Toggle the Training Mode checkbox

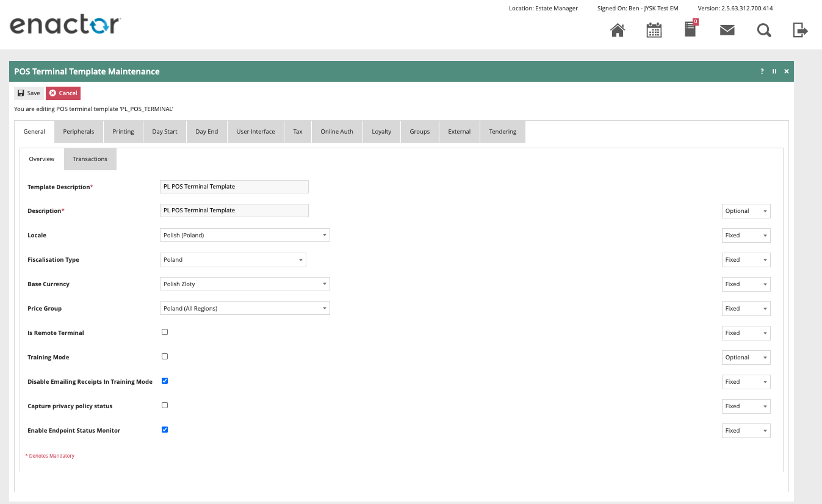[x=165, y=356]
